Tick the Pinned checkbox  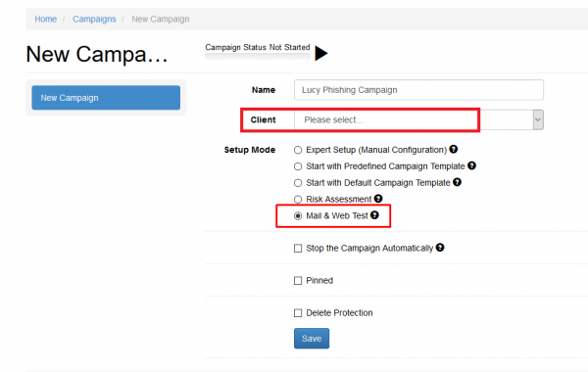[x=298, y=281]
